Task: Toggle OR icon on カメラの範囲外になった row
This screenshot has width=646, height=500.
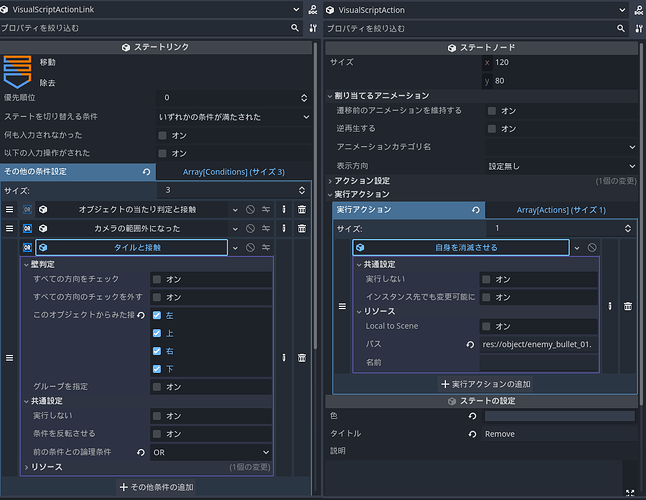Action: (27, 228)
